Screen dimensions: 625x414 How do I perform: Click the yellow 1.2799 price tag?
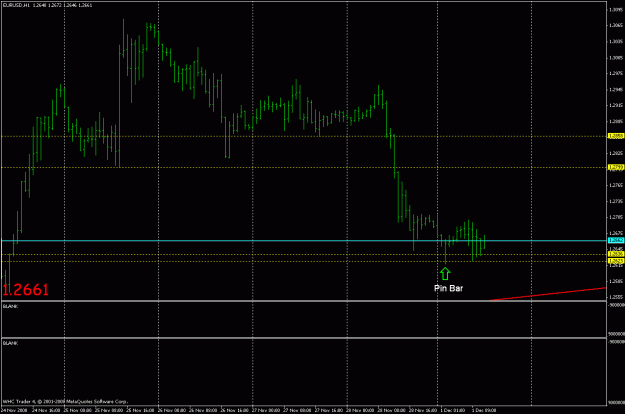616,167
